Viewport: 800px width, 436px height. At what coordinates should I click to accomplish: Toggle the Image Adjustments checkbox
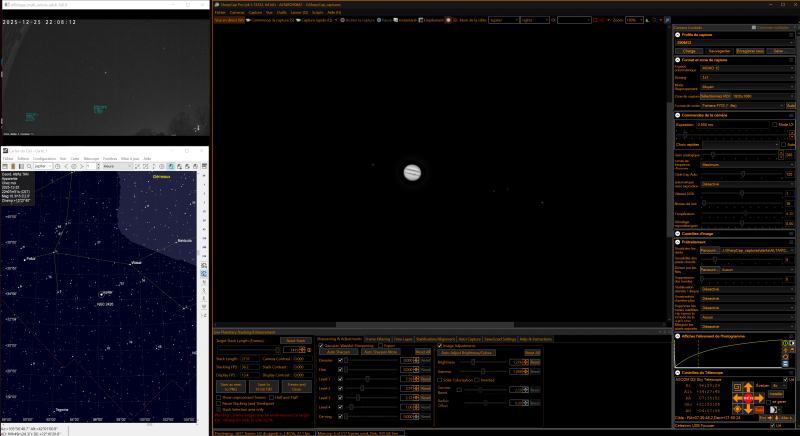[x=439, y=346]
